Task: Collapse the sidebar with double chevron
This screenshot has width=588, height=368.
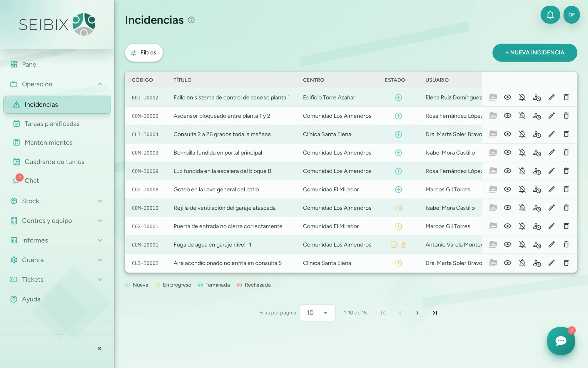Action: (x=100, y=349)
